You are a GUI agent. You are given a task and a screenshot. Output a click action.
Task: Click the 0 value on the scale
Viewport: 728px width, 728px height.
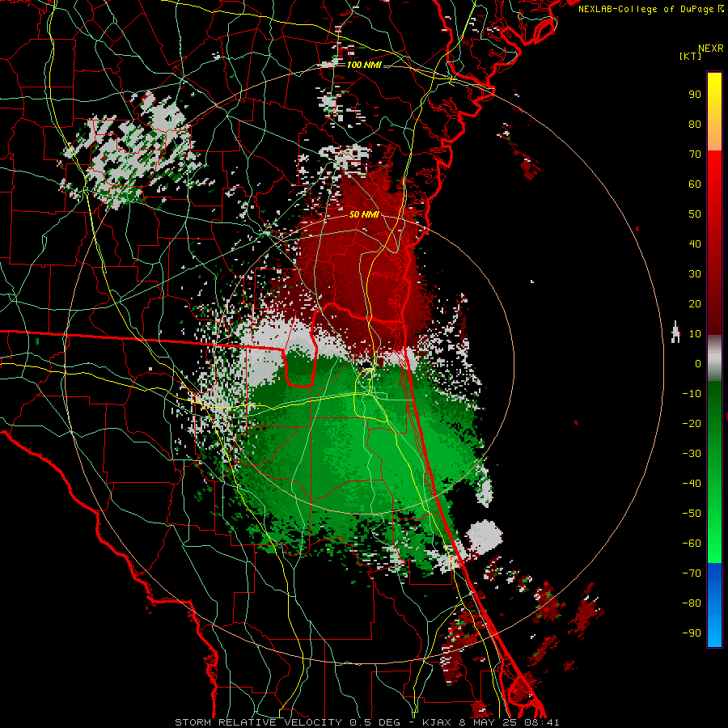coord(698,363)
